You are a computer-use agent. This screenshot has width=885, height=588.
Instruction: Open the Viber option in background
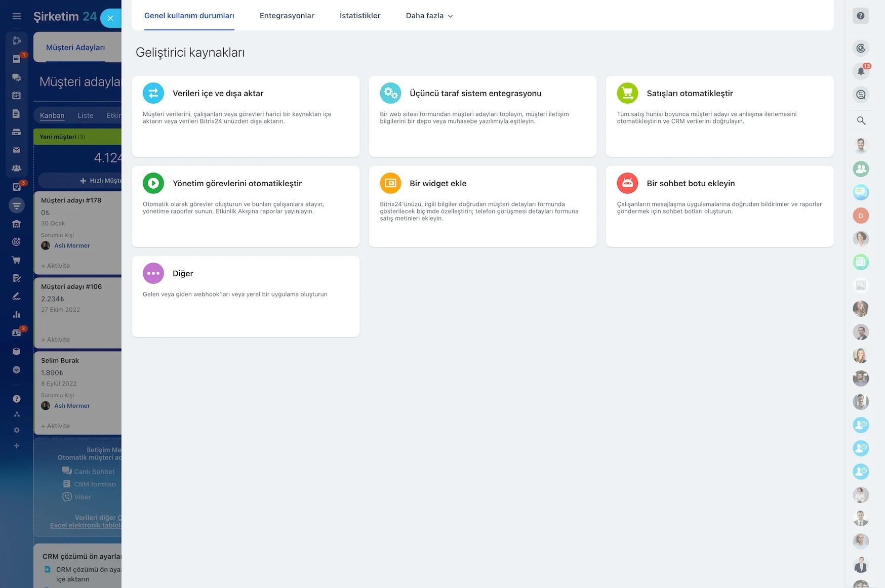tap(77, 497)
